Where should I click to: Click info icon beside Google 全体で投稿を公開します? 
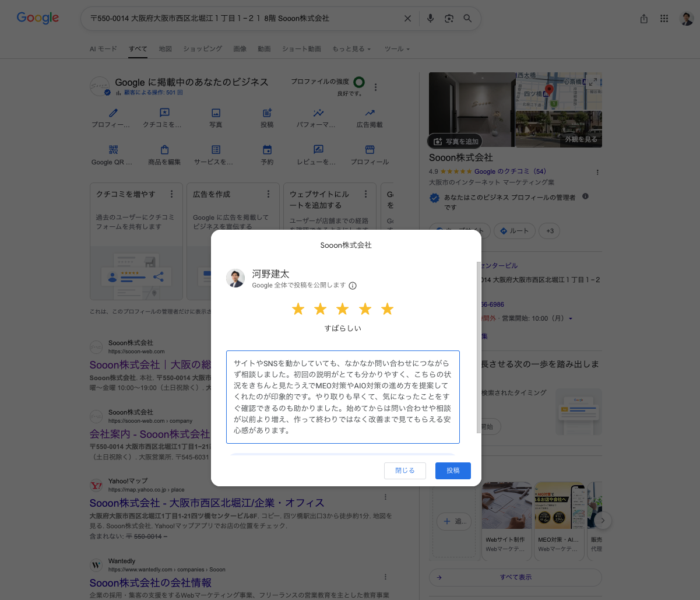[x=353, y=286]
